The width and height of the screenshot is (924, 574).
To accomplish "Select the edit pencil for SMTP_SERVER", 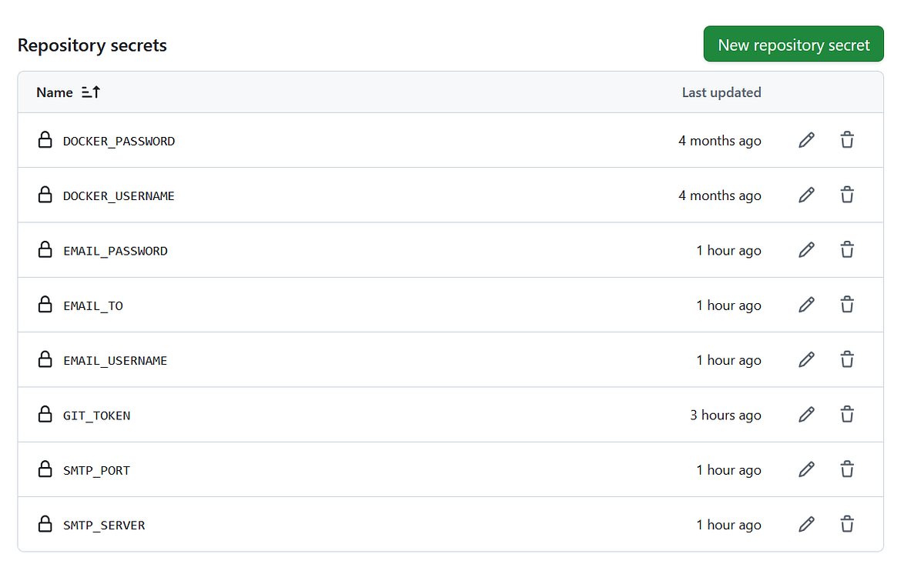I will point(806,524).
